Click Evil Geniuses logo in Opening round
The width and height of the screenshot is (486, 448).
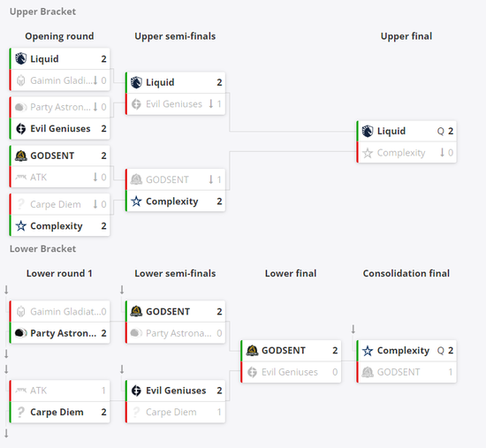tap(21, 128)
